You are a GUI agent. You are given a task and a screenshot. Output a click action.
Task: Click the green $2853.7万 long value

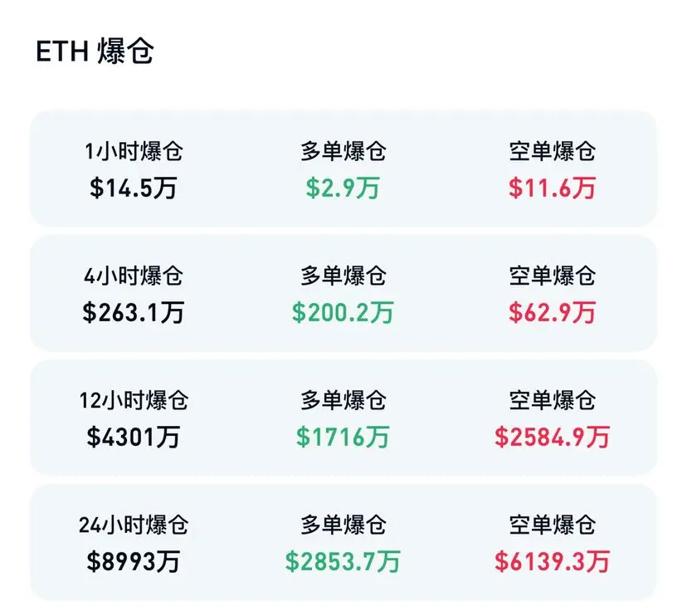343,562
